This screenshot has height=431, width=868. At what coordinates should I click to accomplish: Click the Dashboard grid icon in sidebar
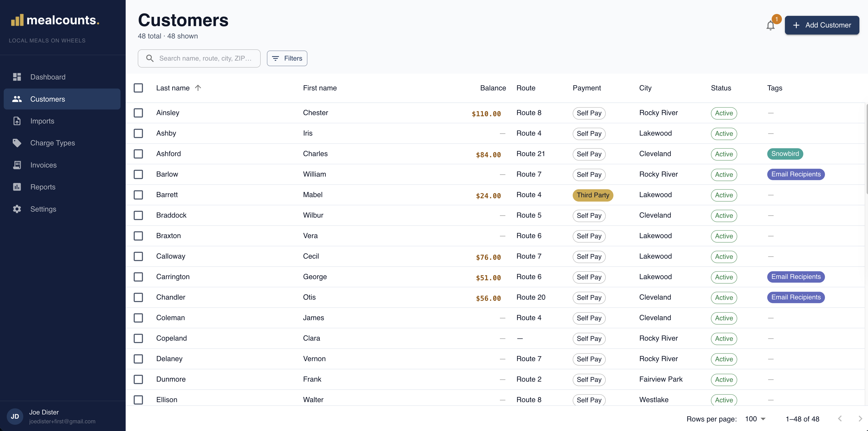[x=17, y=77]
